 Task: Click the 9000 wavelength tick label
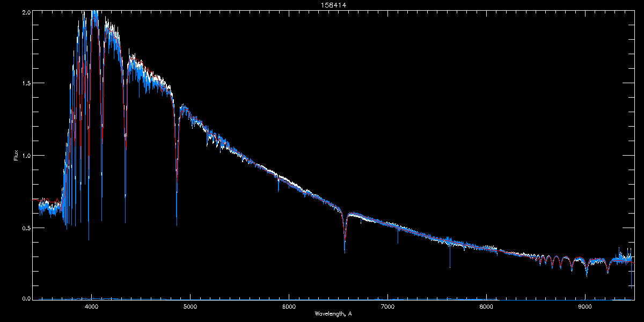click(585, 306)
